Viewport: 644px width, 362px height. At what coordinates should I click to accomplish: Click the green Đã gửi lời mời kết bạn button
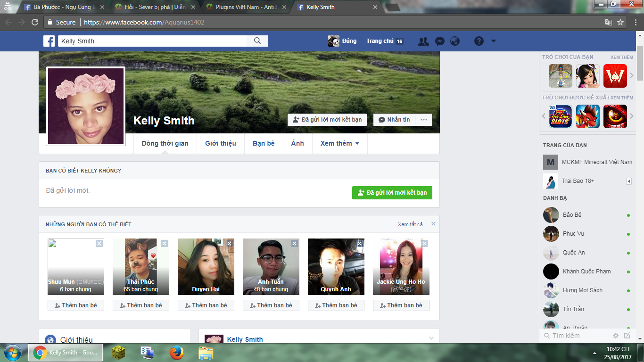[392, 193]
